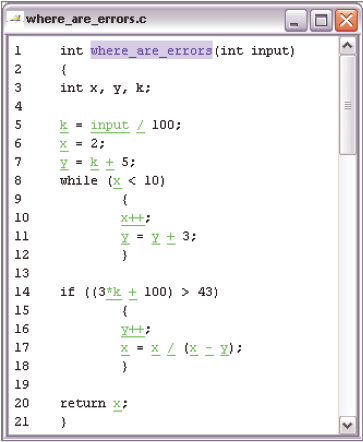Screen dimensions: 363x442
Task: Click the vertical scrollbar thumb
Action: [348, 105]
